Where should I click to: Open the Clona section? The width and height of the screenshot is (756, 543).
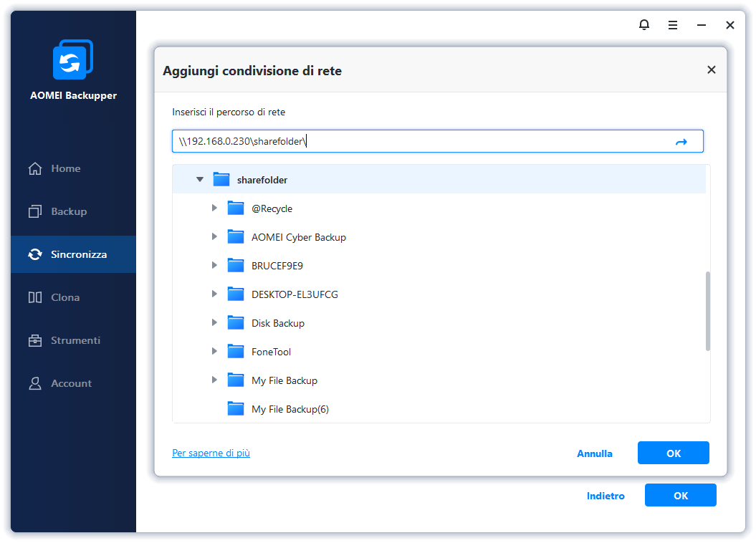[x=73, y=297]
